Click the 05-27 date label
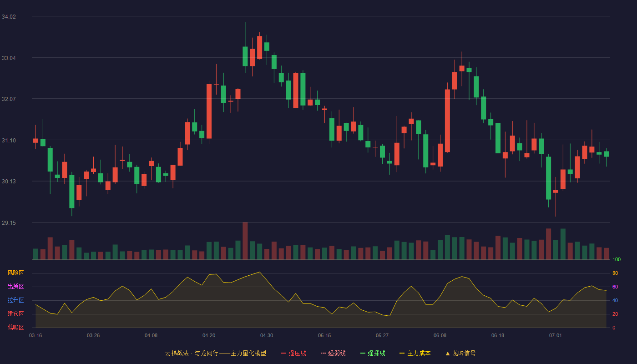637x364 pixels. pos(382,335)
